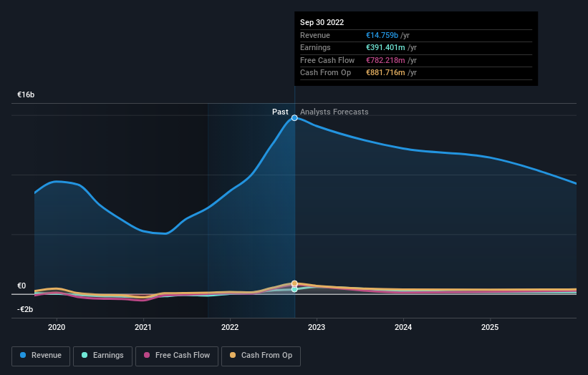Click the Earnings row label in tooltip
This screenshot has width=588, height=375.
coord(315,47)
